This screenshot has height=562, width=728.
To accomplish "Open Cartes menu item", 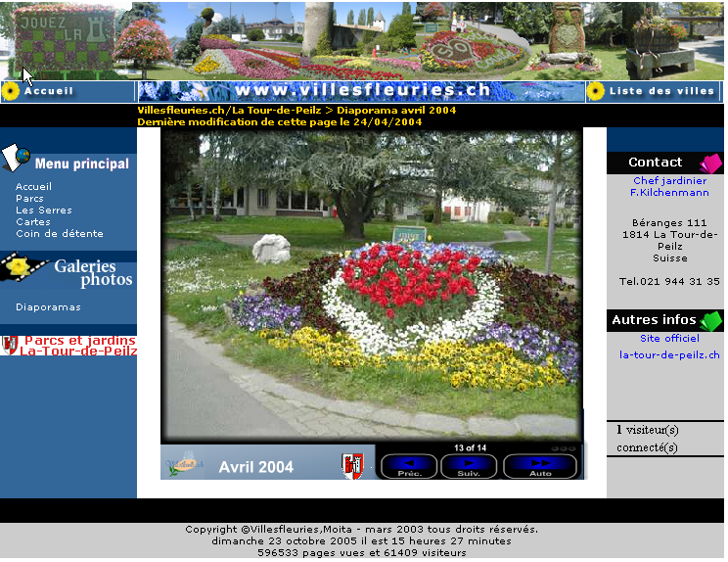I will pos(33,221).
